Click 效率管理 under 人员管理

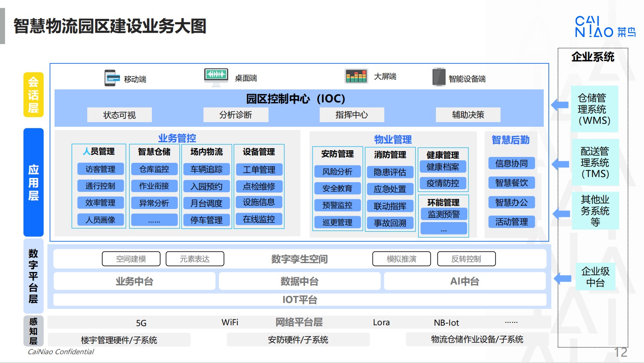[100, 203]
